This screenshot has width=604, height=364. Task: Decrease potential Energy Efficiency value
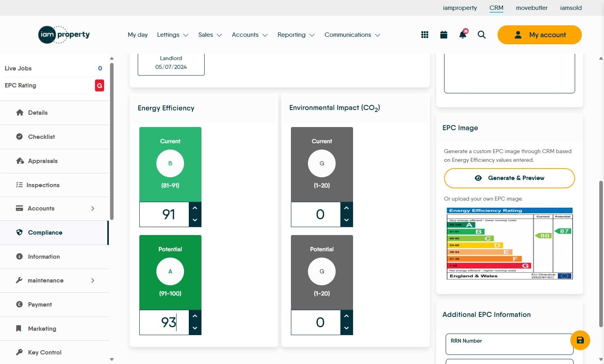tap(195, 328)
